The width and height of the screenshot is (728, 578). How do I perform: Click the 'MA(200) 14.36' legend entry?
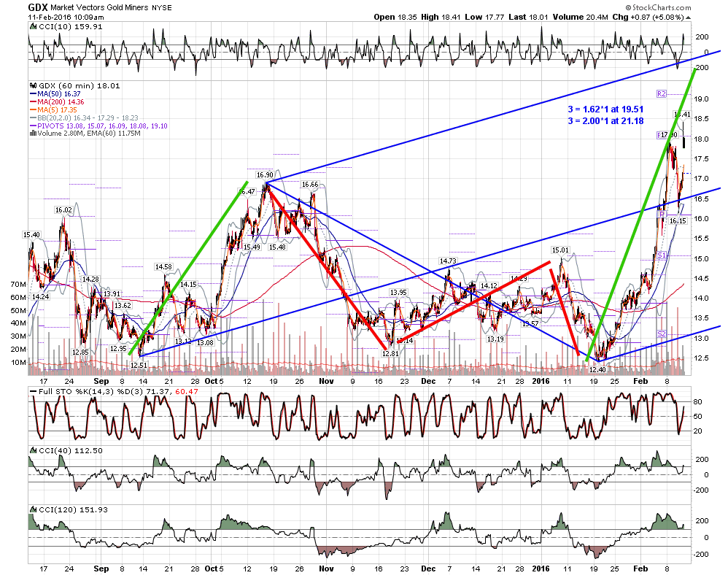(x=57, y=101)
